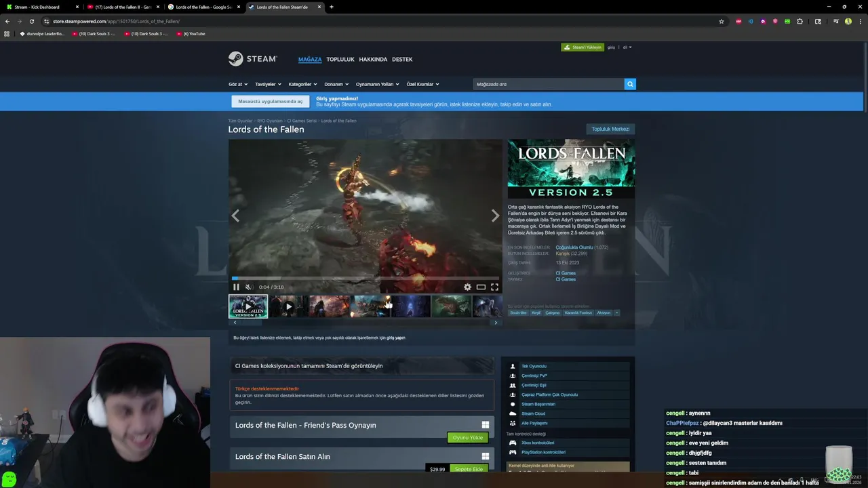
Task: Show previous media with left arrow
Action: (235, 216)
